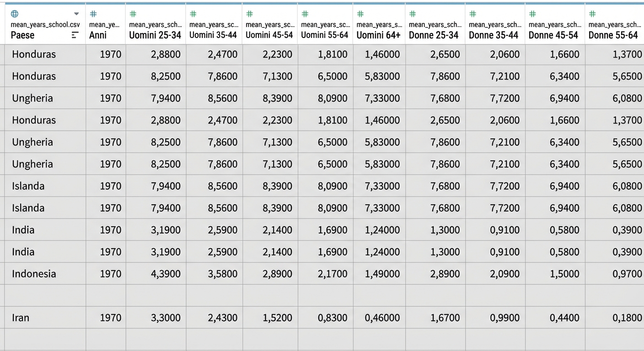Click the mean_years_school.csv source label above Paese
Screen dimensions: 644x351
pyautogui.click(x=45, y=25)
